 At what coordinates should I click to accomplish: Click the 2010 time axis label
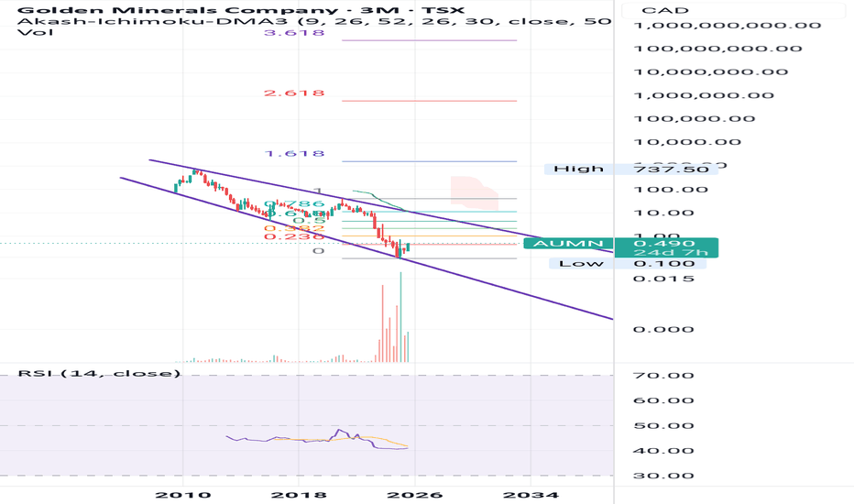tap(183, 495)
